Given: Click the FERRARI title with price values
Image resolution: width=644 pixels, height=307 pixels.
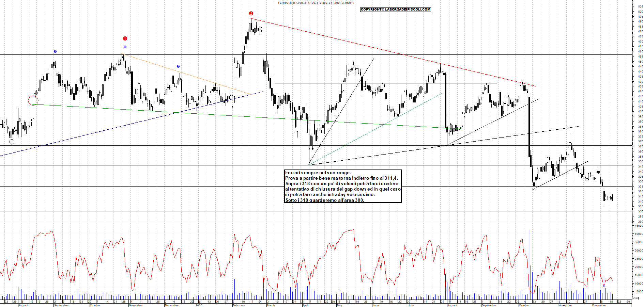Looking at the screenshot, I should (x=316, y=3).
